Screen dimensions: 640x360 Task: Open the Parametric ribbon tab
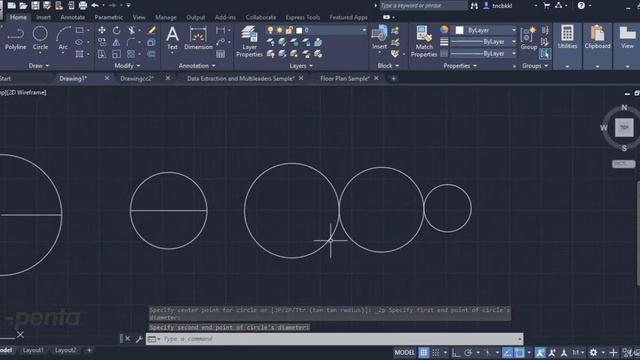tap(109, 17)
